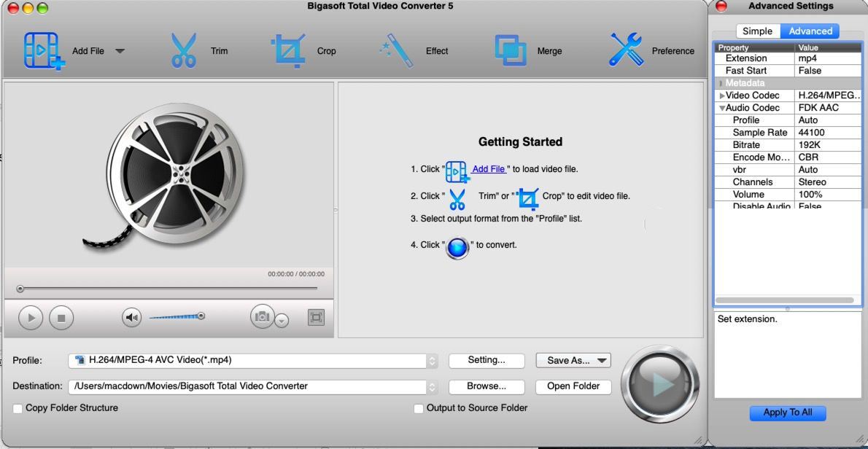This screenshot has width=868, height=449.
Task: Close the Advanced Settings panel
Action: (x=721, y=7)
